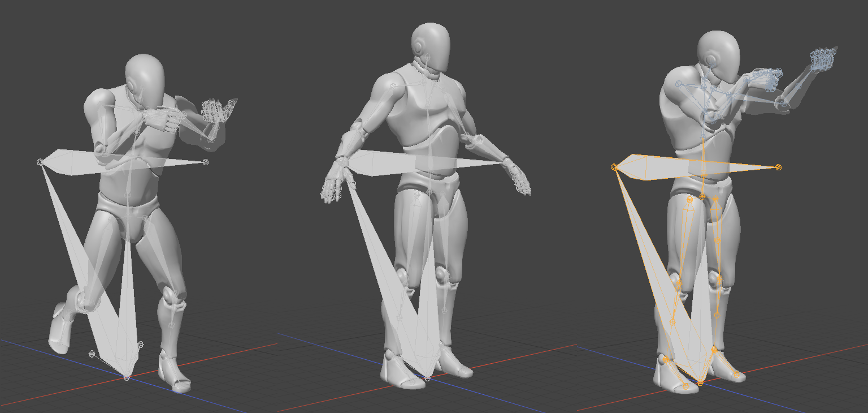Select the root bone tip between the standing figure's feet
The height and width of the screenshot is (413, 868).
pyautogui.click(x=427, y=378)
